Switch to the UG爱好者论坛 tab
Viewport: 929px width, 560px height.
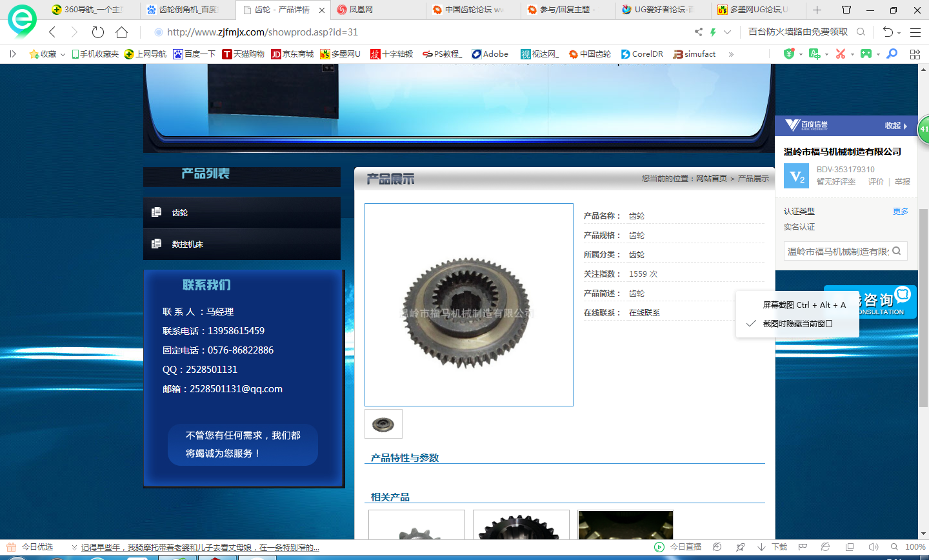pyautogui.click(x=663, y=10)
